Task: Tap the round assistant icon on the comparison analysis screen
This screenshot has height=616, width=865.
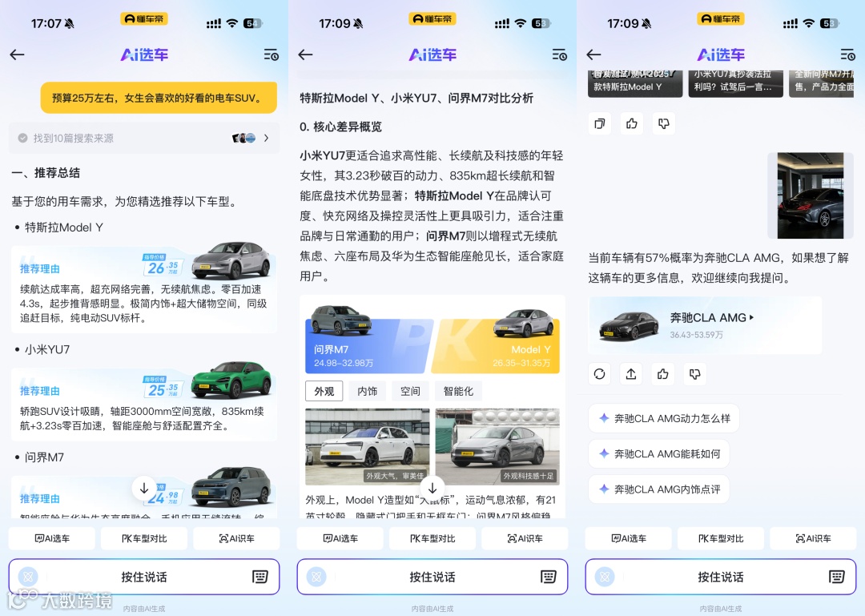Action: (316, 577)
